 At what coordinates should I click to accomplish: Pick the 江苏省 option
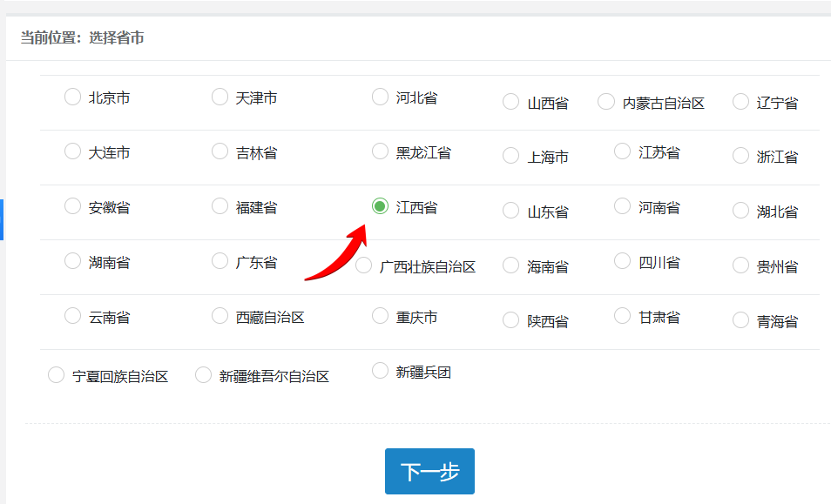point(621,151)
